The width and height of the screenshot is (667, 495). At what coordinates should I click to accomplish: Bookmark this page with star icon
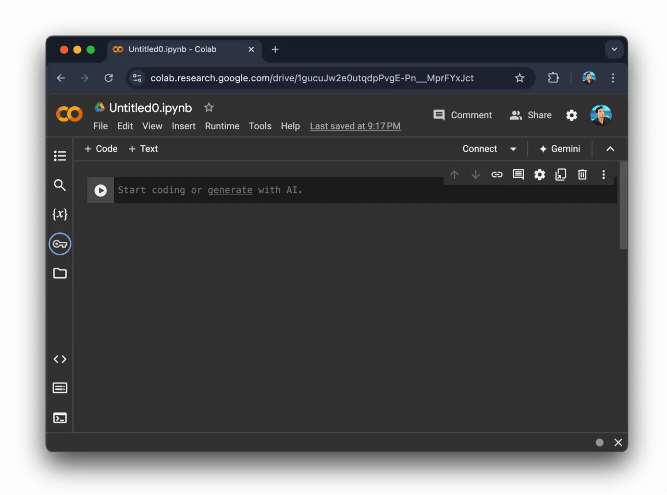coord(519,78)
